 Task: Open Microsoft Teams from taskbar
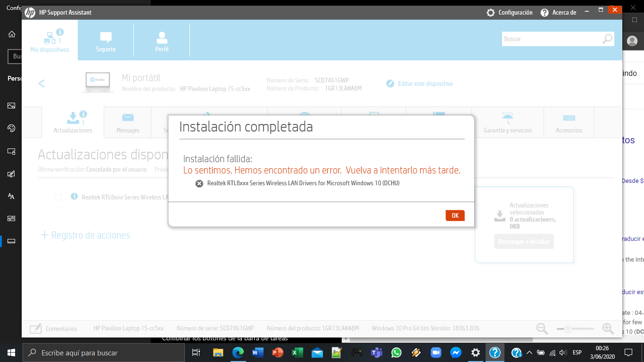click(376, 352)
